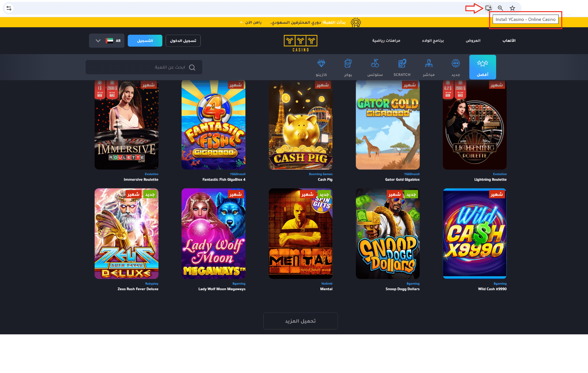Open Snoop Dogg Dollars thumbnail
This screenshot has height=373, width=588.
[x=388, y=234]
